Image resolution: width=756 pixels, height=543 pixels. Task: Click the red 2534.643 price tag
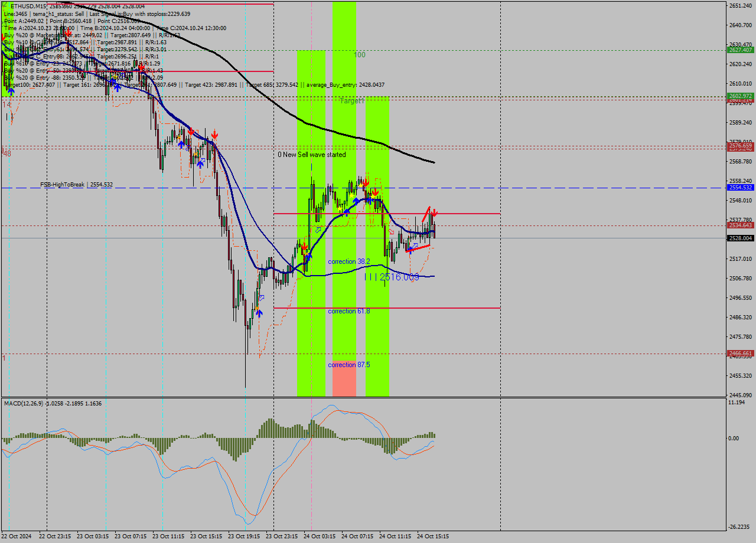click(x=740, y=225)
